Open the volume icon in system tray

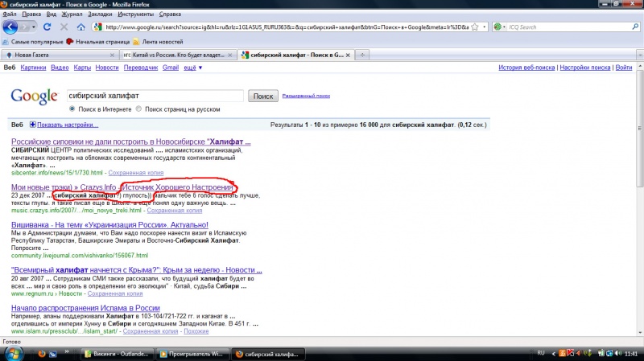pyautogui.click(x=618, y=353)
